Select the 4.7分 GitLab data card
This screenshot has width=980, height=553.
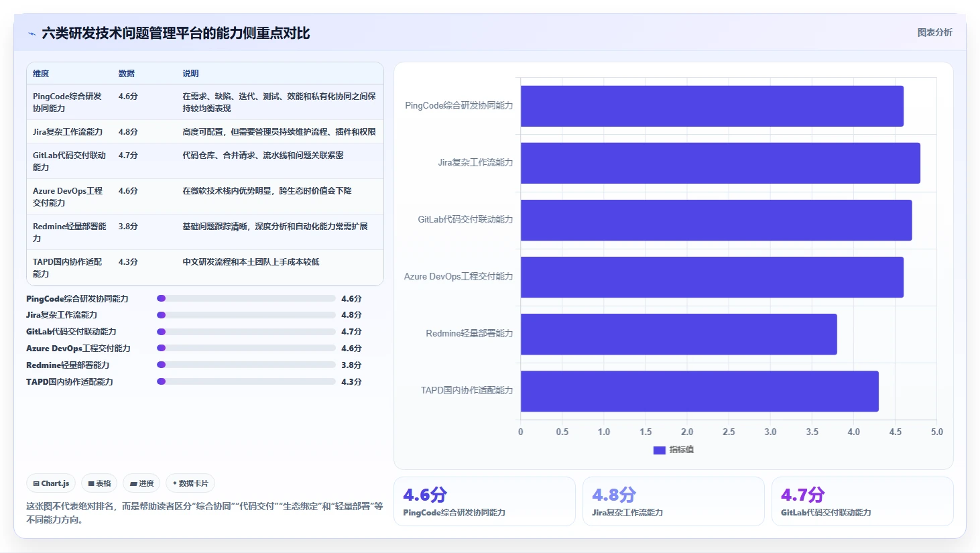tap(863, 501)
